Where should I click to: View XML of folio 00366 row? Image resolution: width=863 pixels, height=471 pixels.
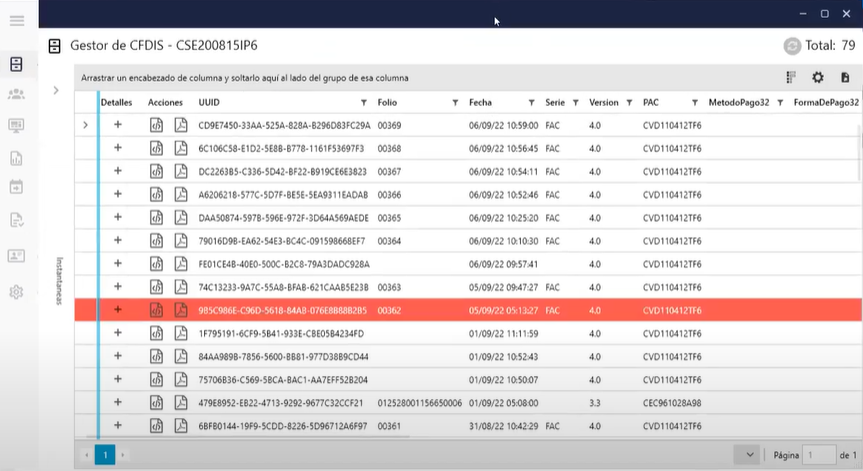156,195
